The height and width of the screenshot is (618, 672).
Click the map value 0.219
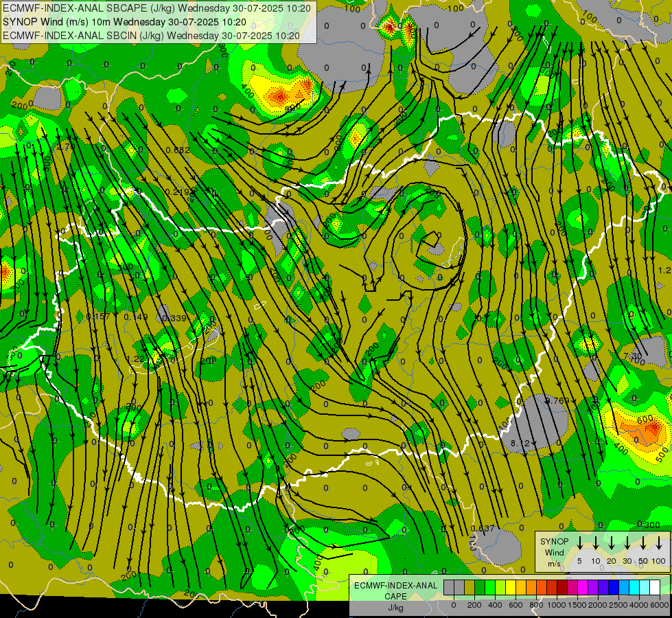177,192
